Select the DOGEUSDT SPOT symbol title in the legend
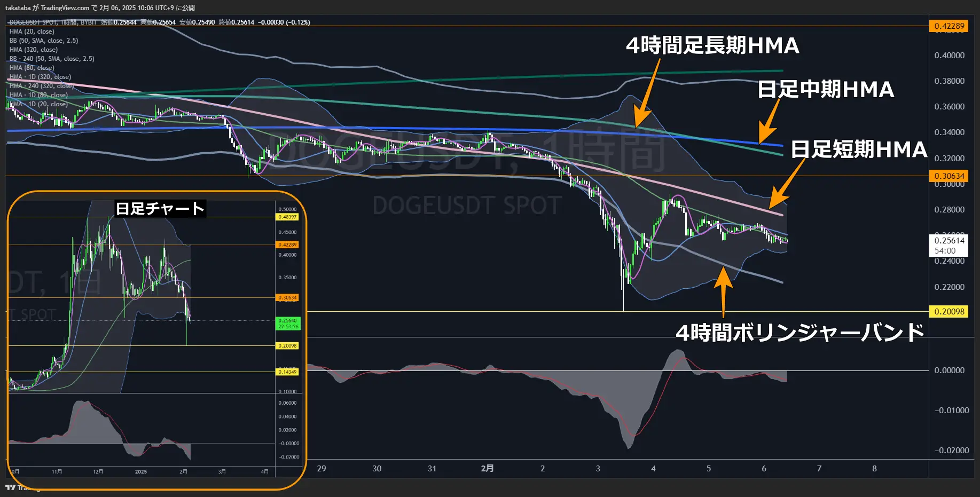980x497 pixels. click(33, 22)
